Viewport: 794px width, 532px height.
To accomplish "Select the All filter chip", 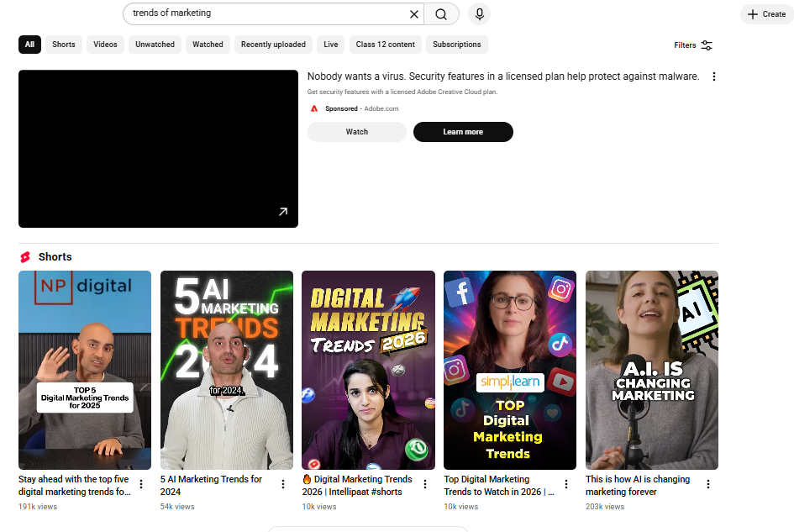I will point(30,45).
